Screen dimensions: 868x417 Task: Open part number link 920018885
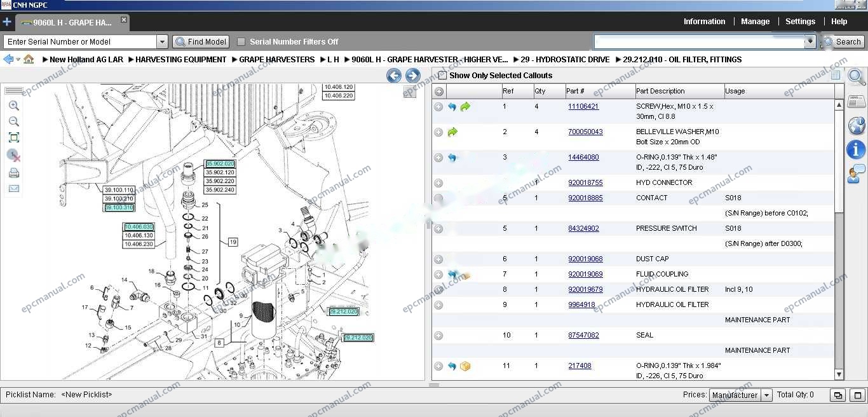tap(585, 198)
